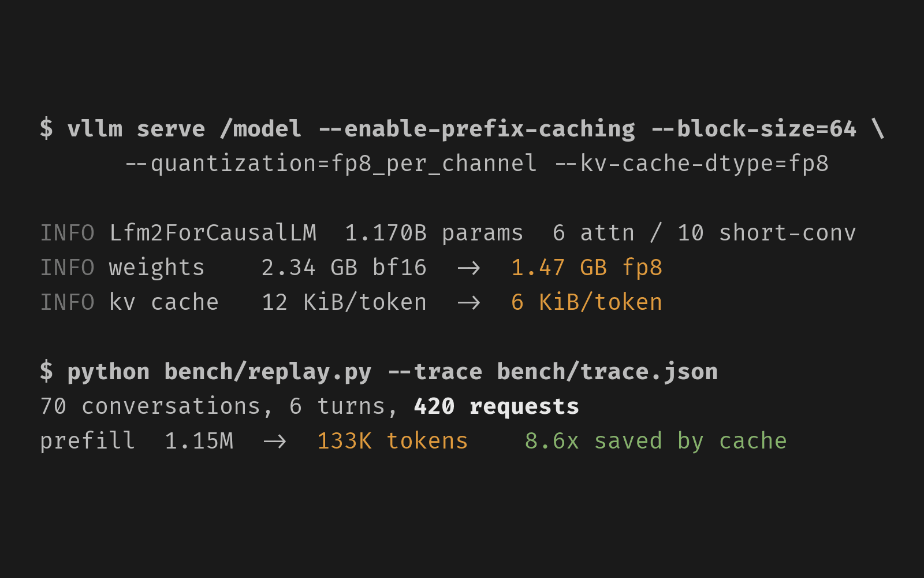Click the arrow after 2.34 GB bf16

(468, 268)
